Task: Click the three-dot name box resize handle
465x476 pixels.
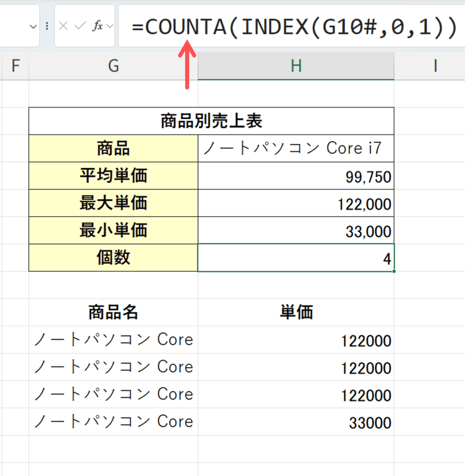Action: (46, 26)
